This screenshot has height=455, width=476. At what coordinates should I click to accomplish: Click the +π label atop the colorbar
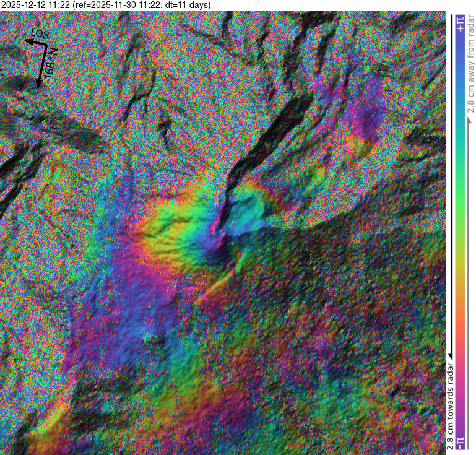(x=459, y=24)
